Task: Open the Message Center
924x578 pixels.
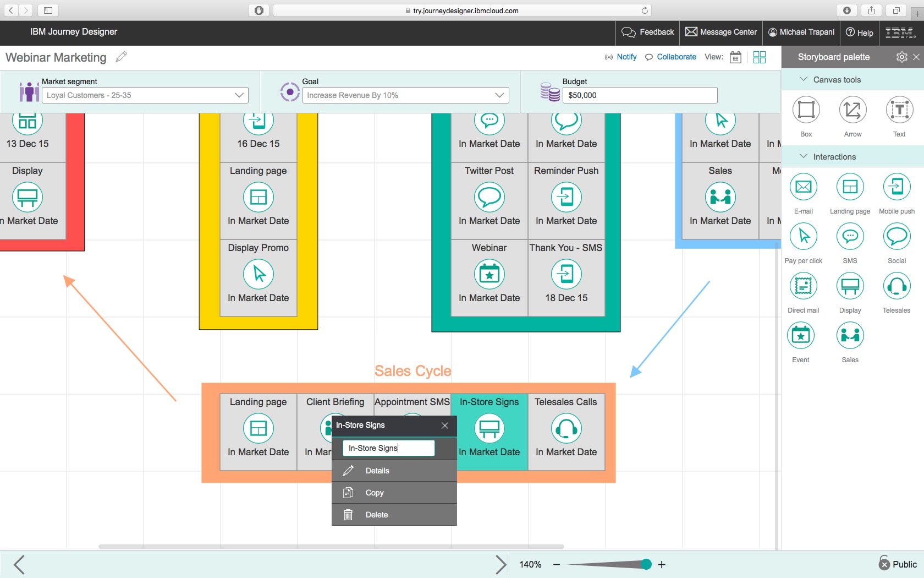Action: pyautogui.click(x=721, y=32)
